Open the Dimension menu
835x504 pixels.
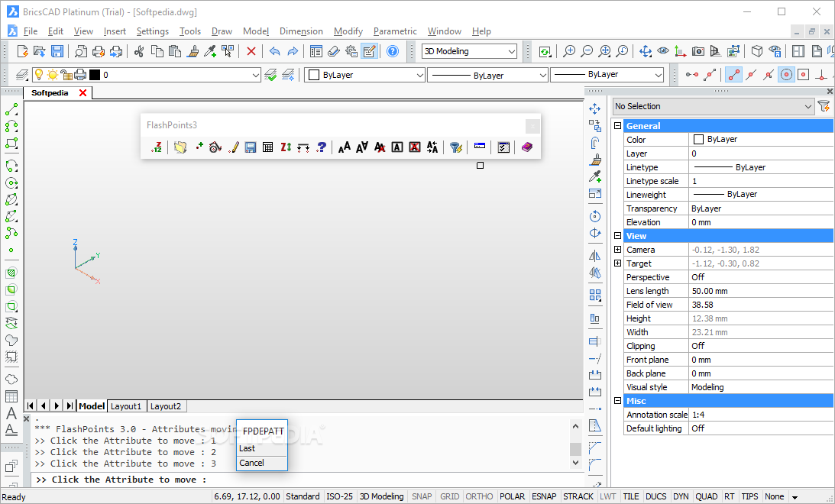tap(301, 31)
